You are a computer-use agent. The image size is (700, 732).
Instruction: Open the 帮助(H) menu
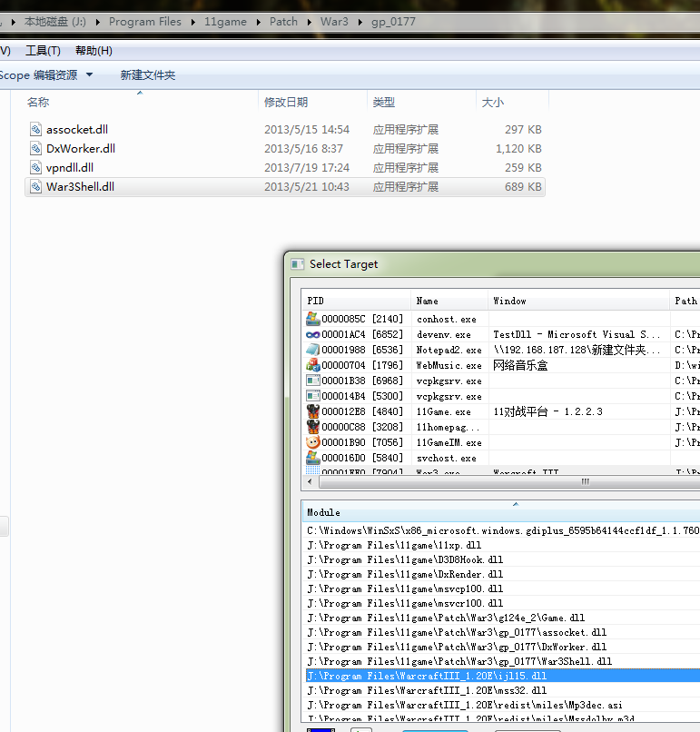pyautogui.click(x=94, y=51)
